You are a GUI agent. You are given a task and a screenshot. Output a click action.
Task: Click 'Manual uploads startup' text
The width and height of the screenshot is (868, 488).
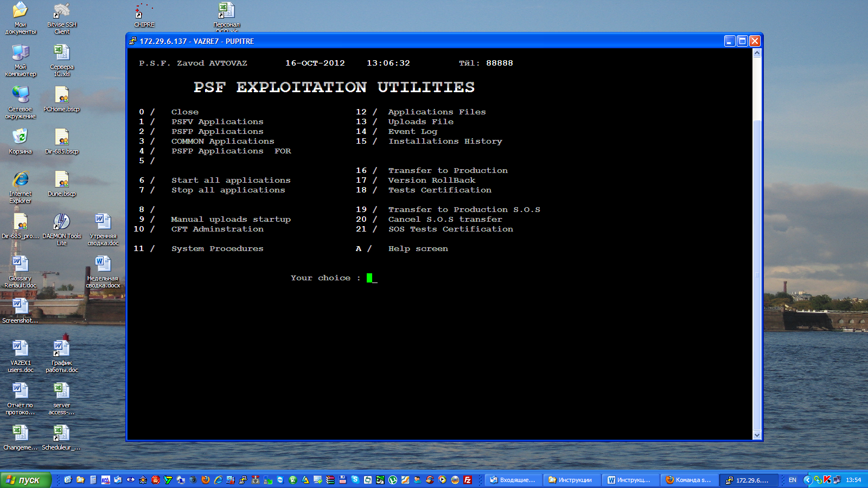pyautogui.click(x=231, y=219)
